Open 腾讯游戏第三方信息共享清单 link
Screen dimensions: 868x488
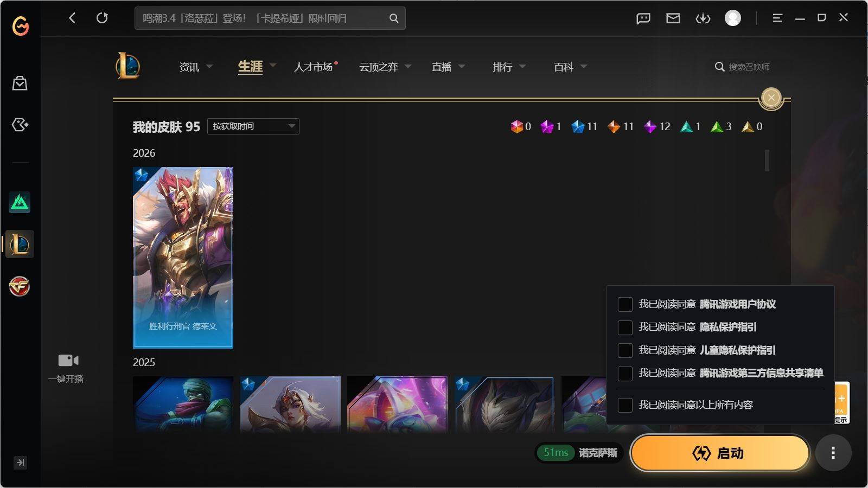[762, 373]
